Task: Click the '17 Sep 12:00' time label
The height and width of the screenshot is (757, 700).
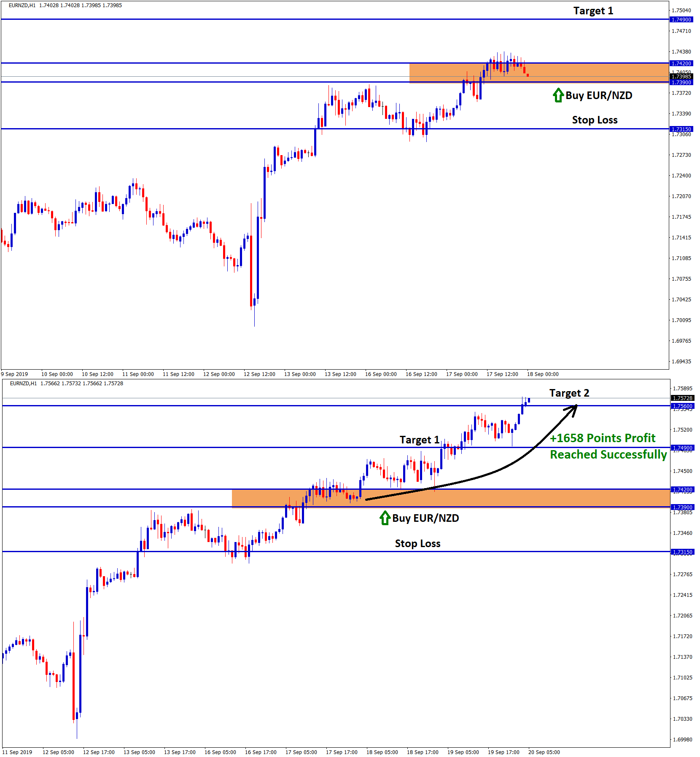Action: pyautogui.click(x=502, y=374)
